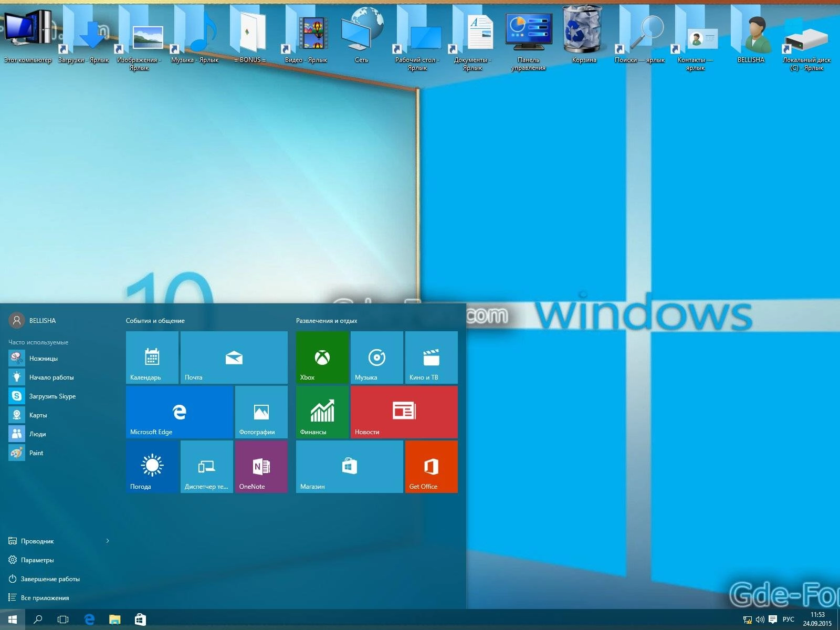The width and height of the screenshot is (840, 630).
Task: Select Видео - Ярлык desktop shortcut
Action: pyautogui.click(x=306, y=36)
